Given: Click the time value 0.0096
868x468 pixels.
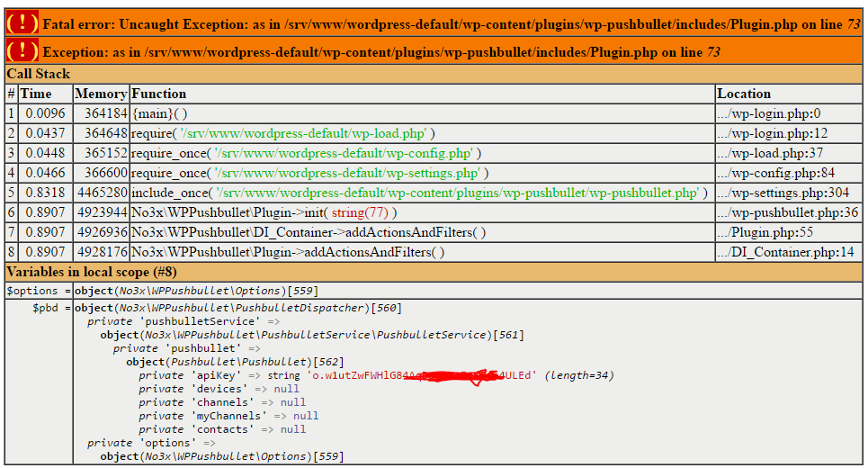Looking at the screenshot, I should pos(45,113).
